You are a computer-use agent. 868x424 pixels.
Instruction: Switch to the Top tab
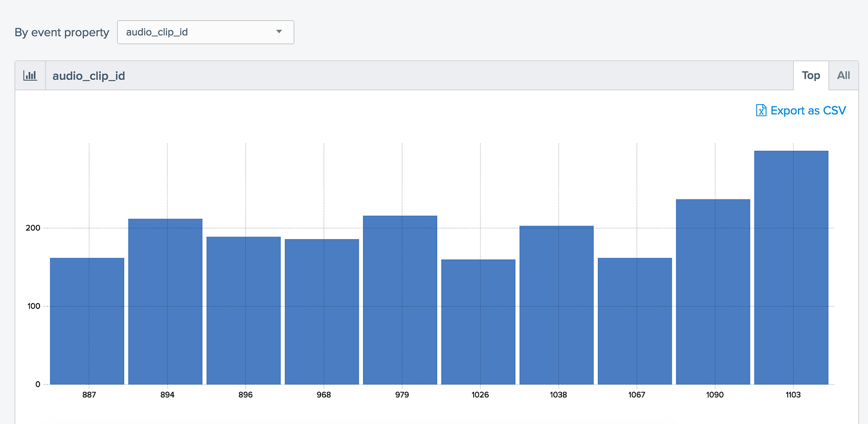pyautogui.click(x=811, y=75)
